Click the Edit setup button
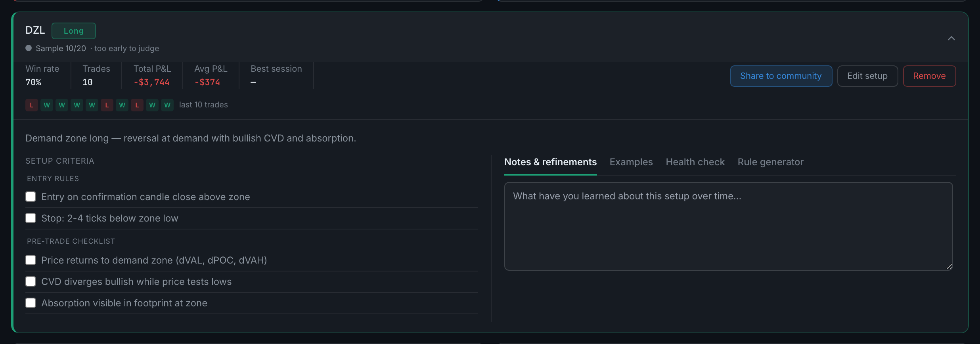The image size is (980, 344). click(867, 76)
